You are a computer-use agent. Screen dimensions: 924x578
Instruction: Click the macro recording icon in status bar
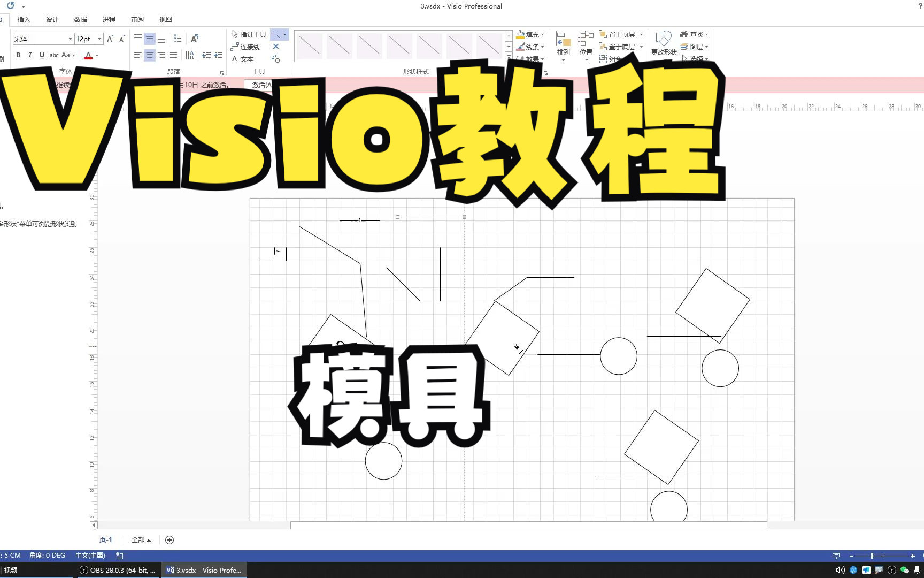pyautogui.click(x=120, y=556)
